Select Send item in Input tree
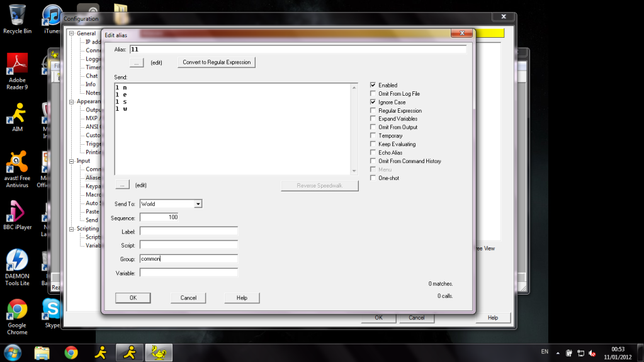Viewport: 644px width, 362px height. (x=91, y=220)
